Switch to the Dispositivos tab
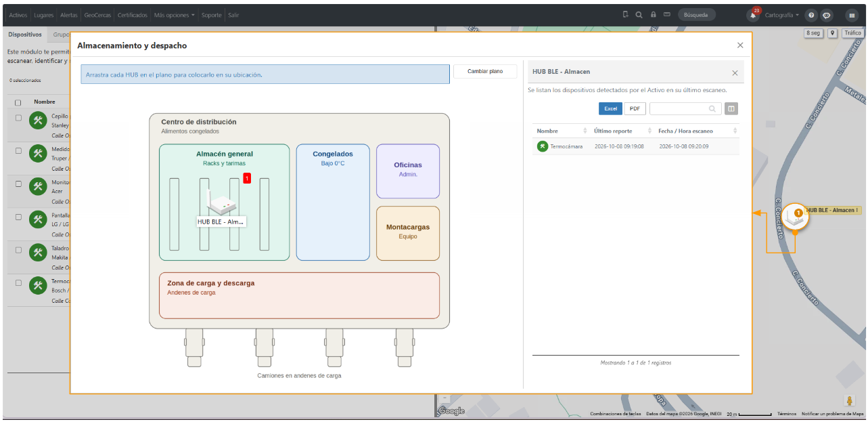 tap(25, 35)
